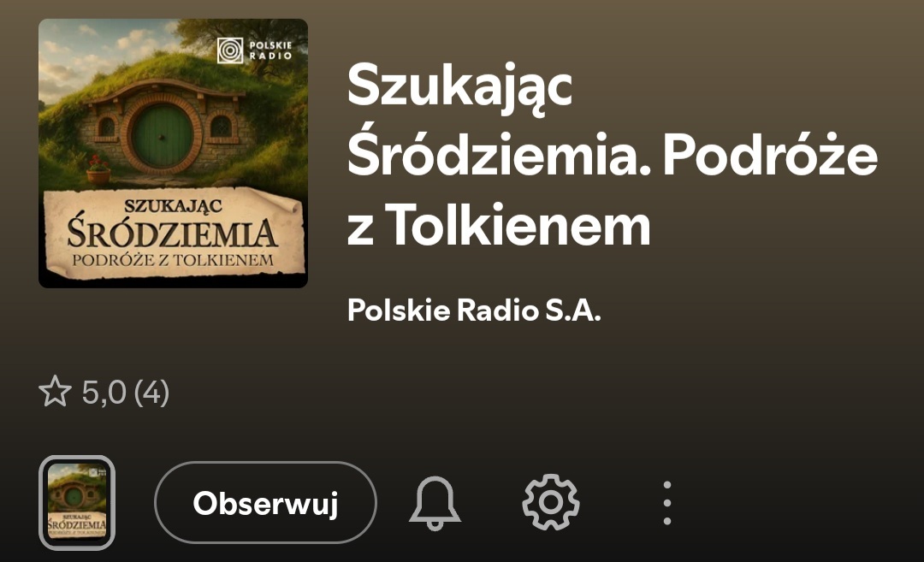Click the (4) review count

pos(152,393)
